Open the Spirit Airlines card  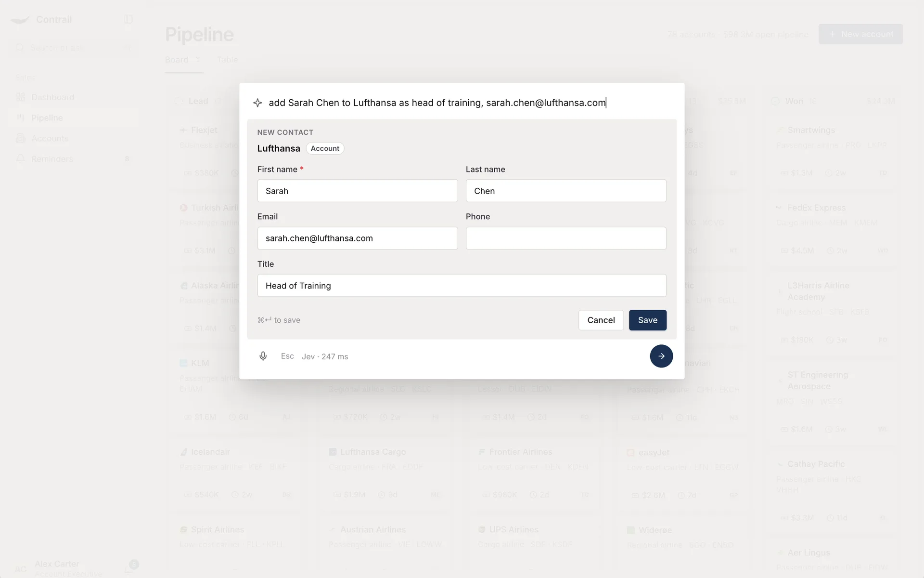click(235, 547)
